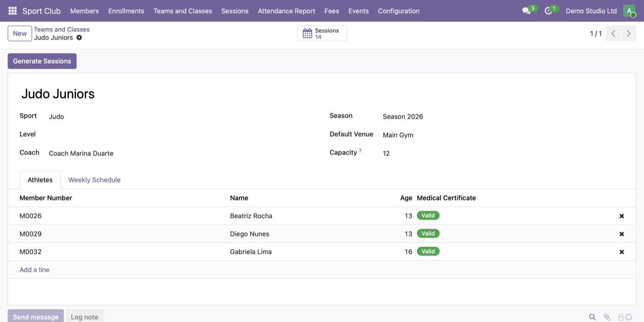Open the user avatar menu

coord(629,11)
